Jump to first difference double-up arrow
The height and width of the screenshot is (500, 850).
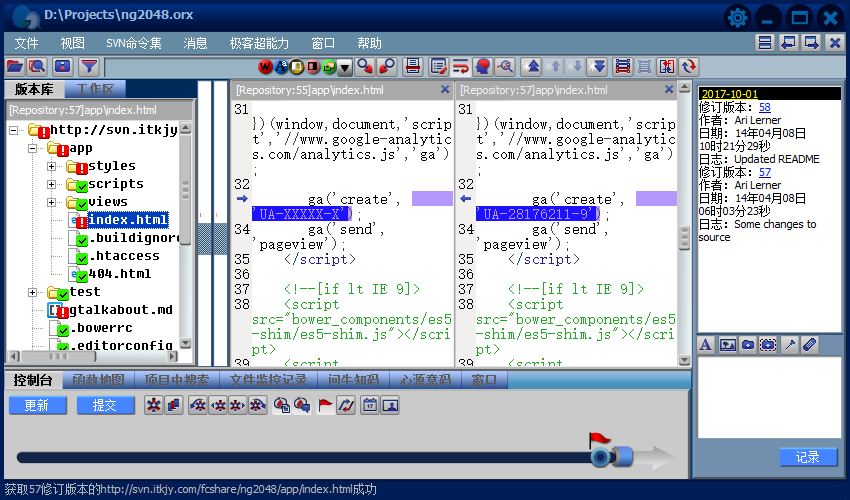click(x=531, y=67)
